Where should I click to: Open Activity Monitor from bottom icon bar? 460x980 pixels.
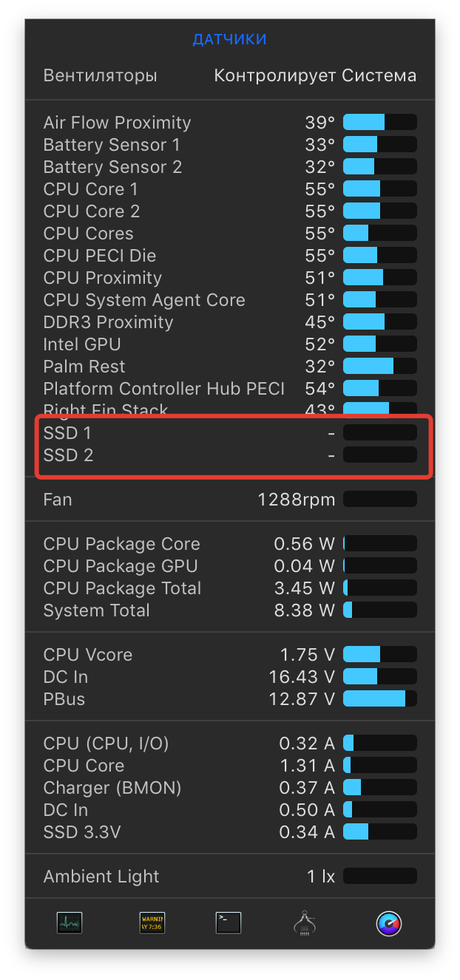click(x=70, y=922)
